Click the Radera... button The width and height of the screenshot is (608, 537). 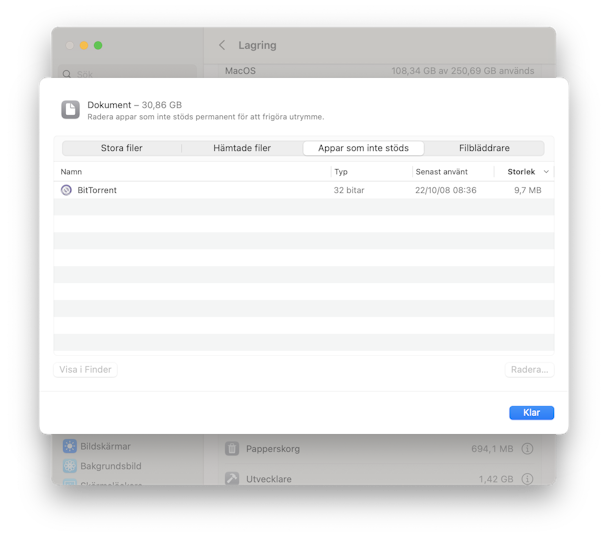tap(530, 370)
